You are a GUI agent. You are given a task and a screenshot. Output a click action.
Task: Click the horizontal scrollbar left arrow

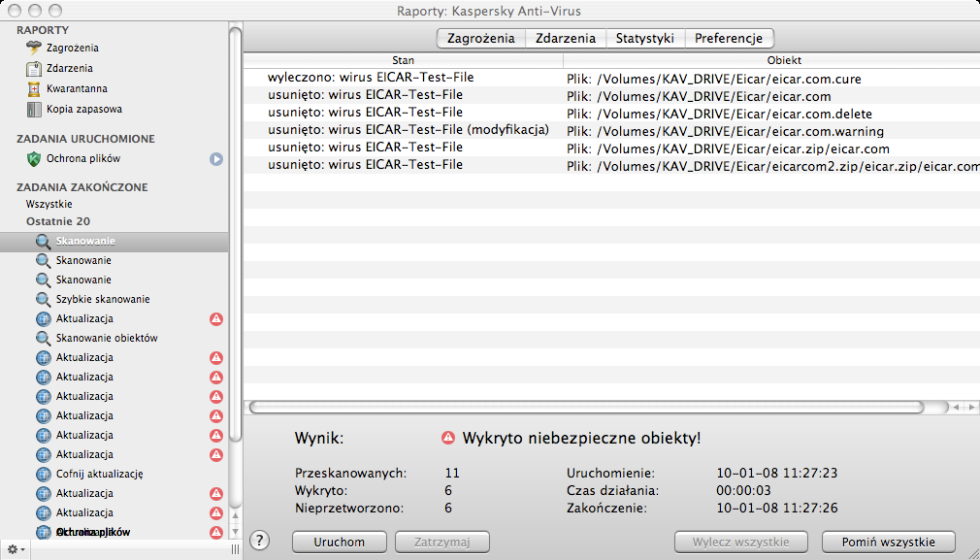[x=957, y=407]
